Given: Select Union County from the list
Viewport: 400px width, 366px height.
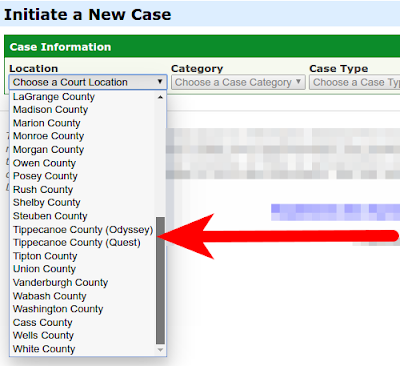Looking at the screenshot, I should point(83,269).
